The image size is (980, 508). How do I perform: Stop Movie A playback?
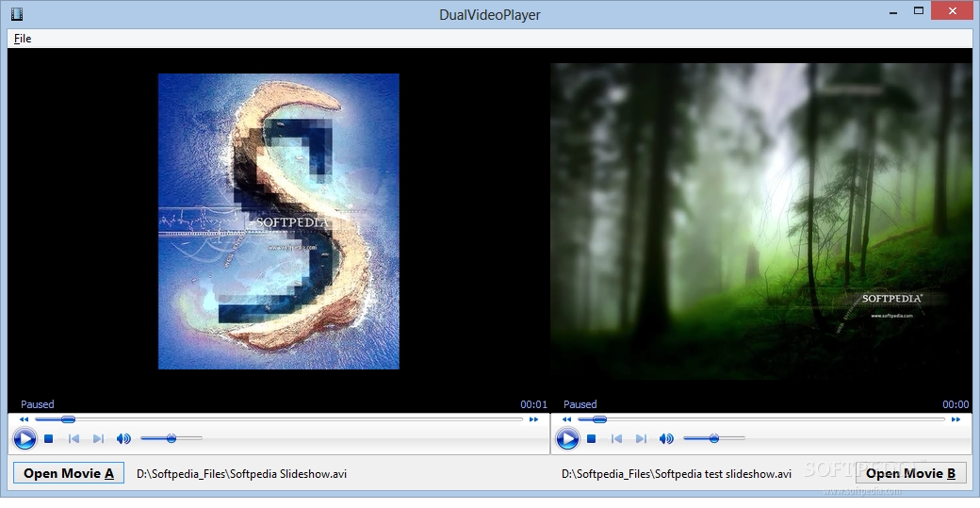coord(49,438)
